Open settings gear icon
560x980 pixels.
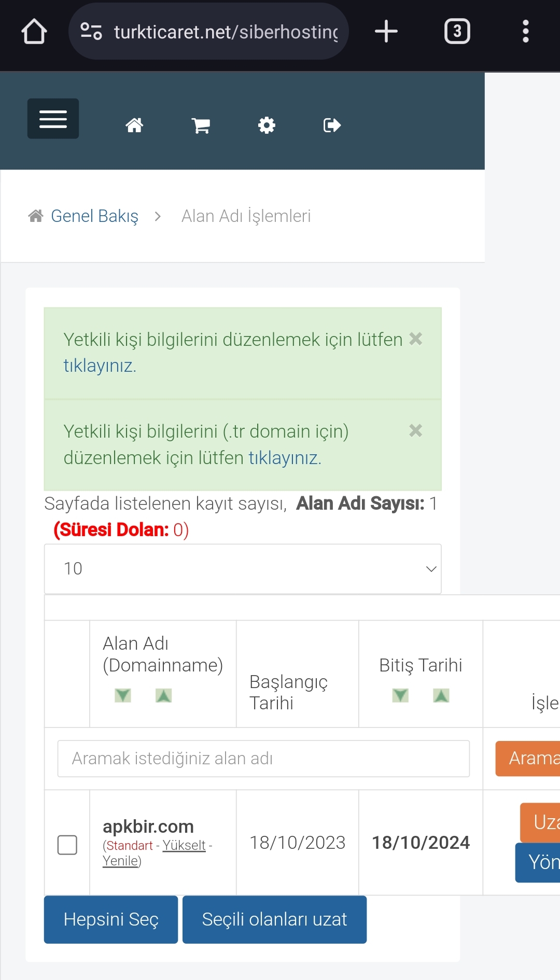(267, 125)
